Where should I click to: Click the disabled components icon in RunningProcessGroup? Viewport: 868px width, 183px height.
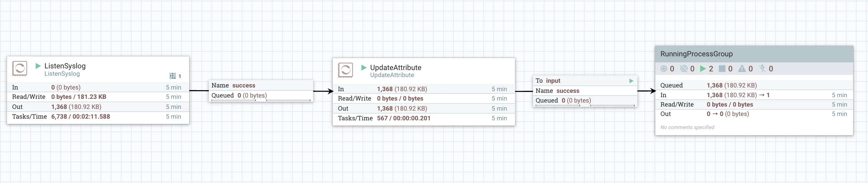(762, 69)
